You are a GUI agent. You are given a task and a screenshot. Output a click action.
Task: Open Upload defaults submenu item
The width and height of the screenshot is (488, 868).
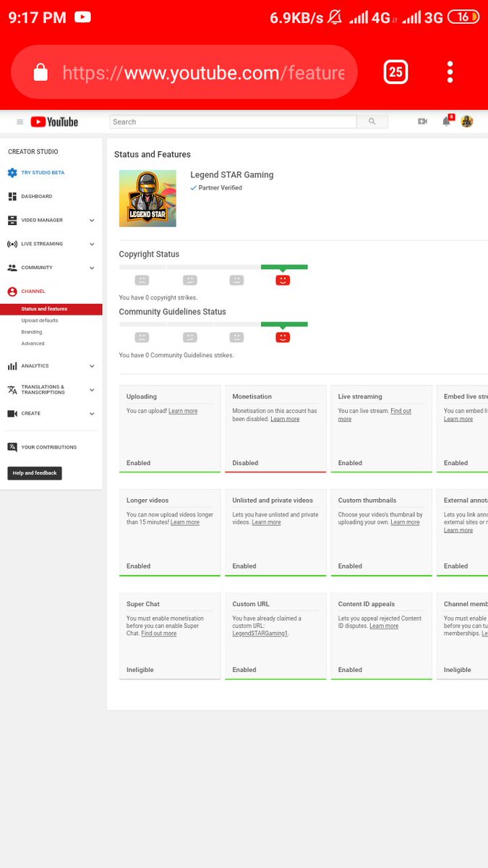39,320
